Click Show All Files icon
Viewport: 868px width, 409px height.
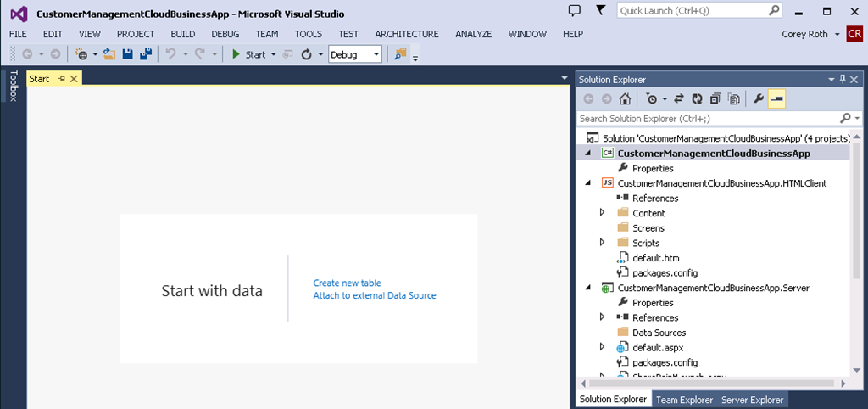pyautogui.click(x=734, y=99)
